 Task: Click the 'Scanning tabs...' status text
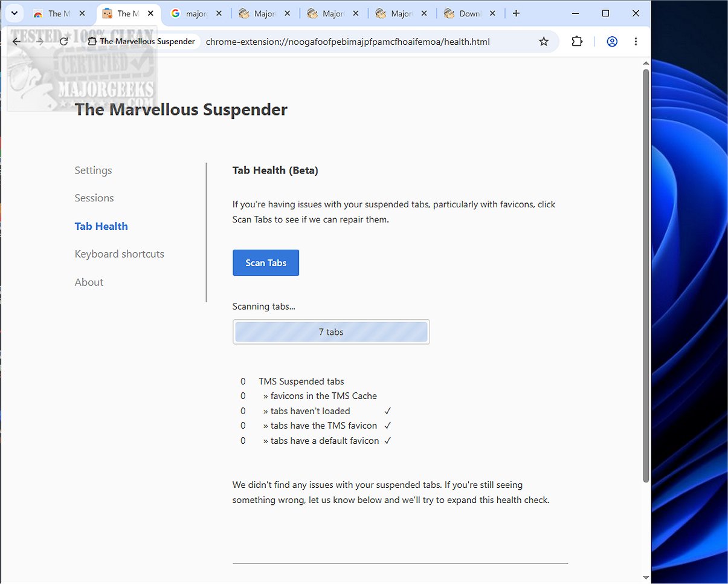[264, 307]
